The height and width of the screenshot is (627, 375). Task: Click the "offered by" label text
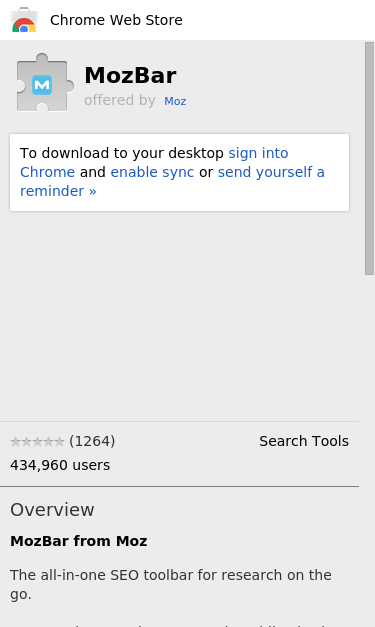[120, 100]
